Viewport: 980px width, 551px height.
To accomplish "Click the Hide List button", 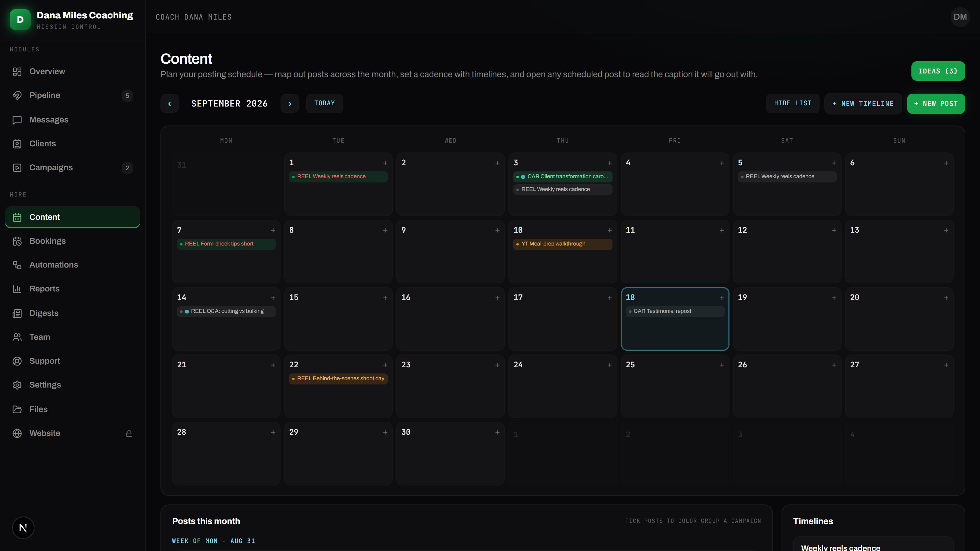I will 793,103.
